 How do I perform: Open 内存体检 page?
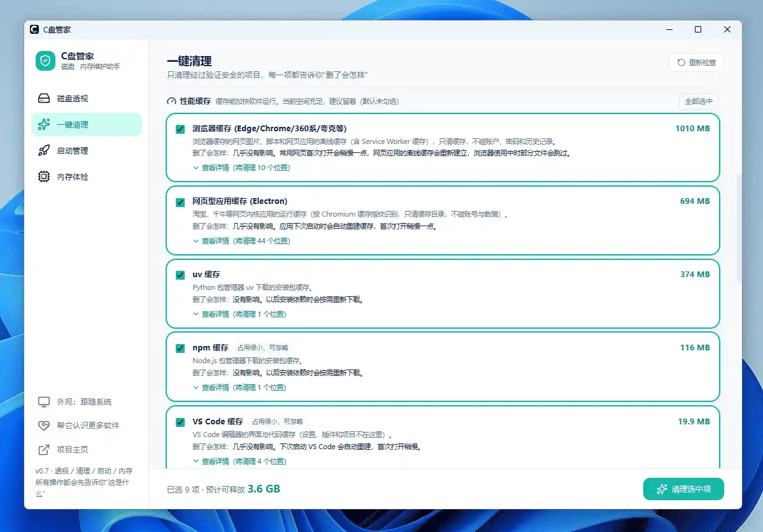pos(87,176)
